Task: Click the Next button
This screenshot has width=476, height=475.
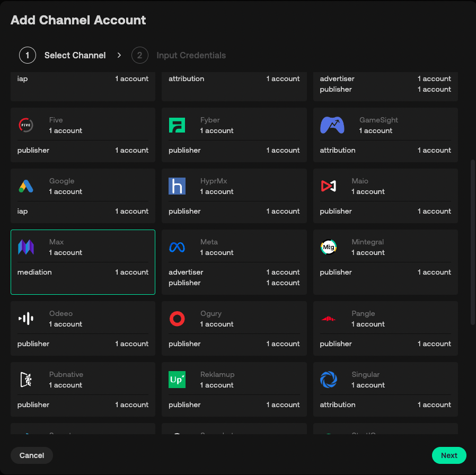Action: (449, 455)
